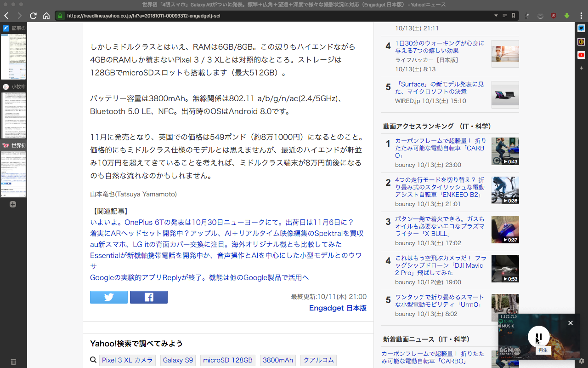Search for クアルコム
Image resolution: width=588 pixels, height=368 pixels.
tap(318, 360)
